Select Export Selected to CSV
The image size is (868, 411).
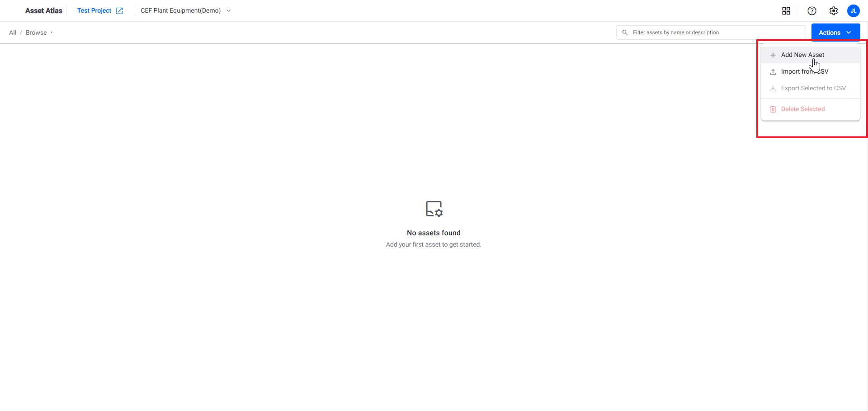click(x=811, y=88)
